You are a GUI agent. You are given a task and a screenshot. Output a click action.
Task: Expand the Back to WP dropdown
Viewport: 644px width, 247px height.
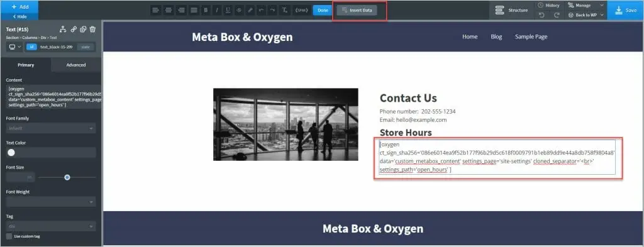(586, 15)
